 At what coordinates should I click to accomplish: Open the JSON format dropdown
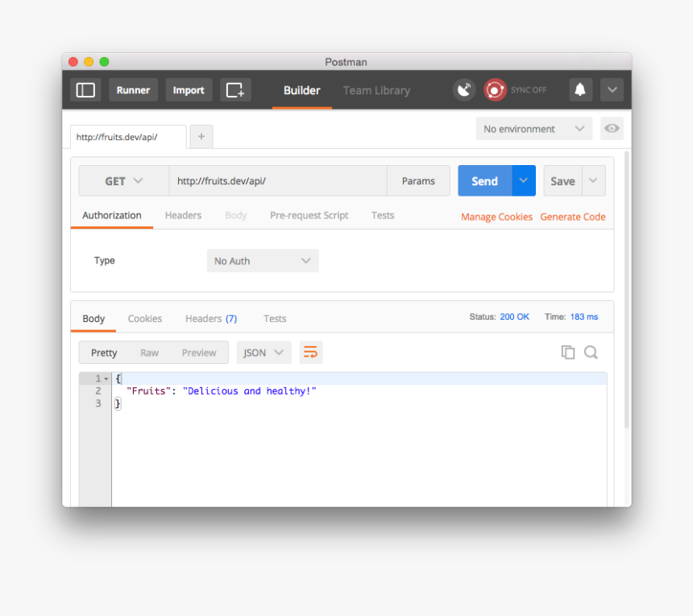point(264,353)
